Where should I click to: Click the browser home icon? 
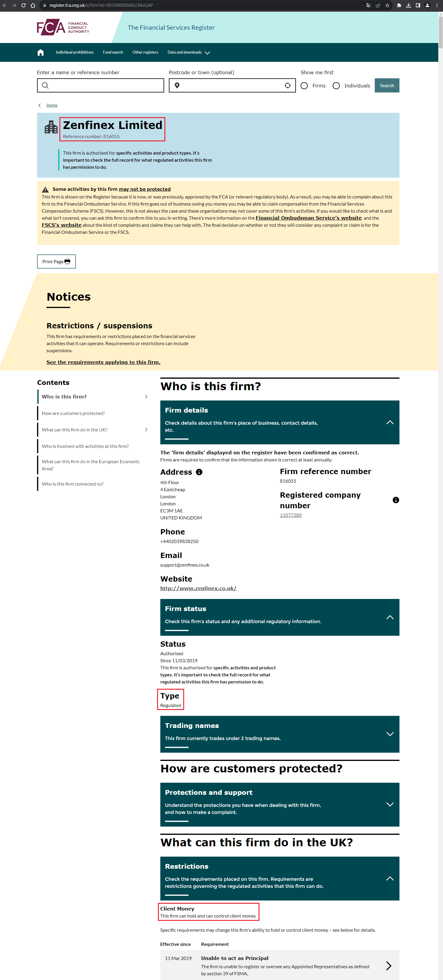33,5
